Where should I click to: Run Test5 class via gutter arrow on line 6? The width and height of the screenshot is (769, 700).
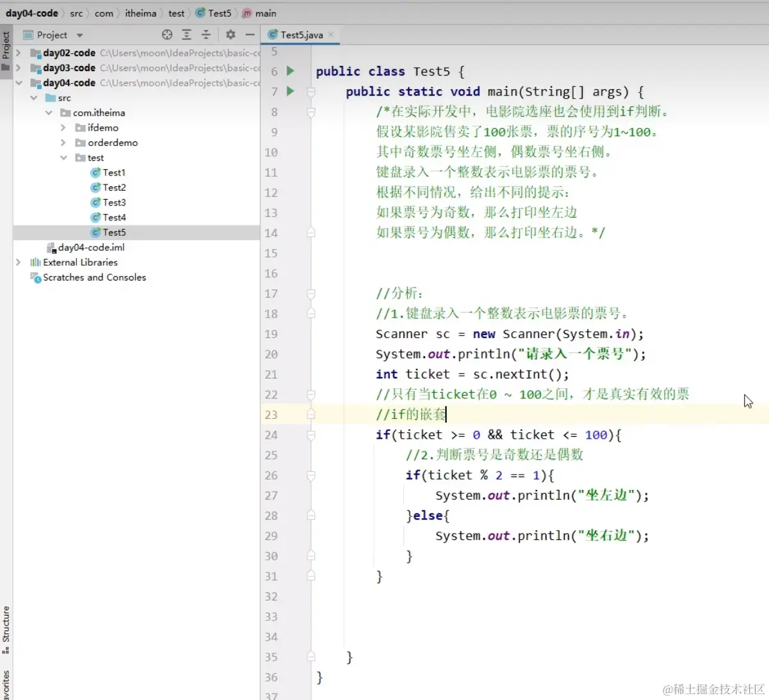[290, 70]
